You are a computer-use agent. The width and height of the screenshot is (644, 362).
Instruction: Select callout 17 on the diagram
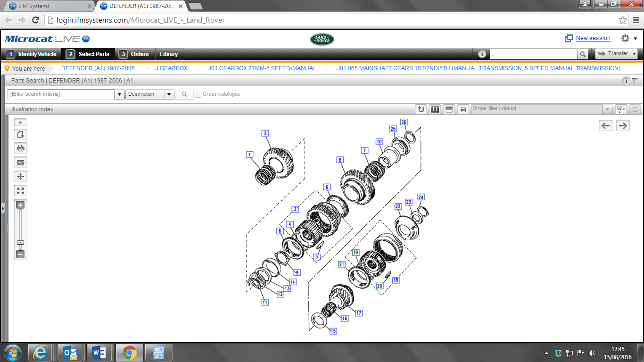tap(359, 313)
